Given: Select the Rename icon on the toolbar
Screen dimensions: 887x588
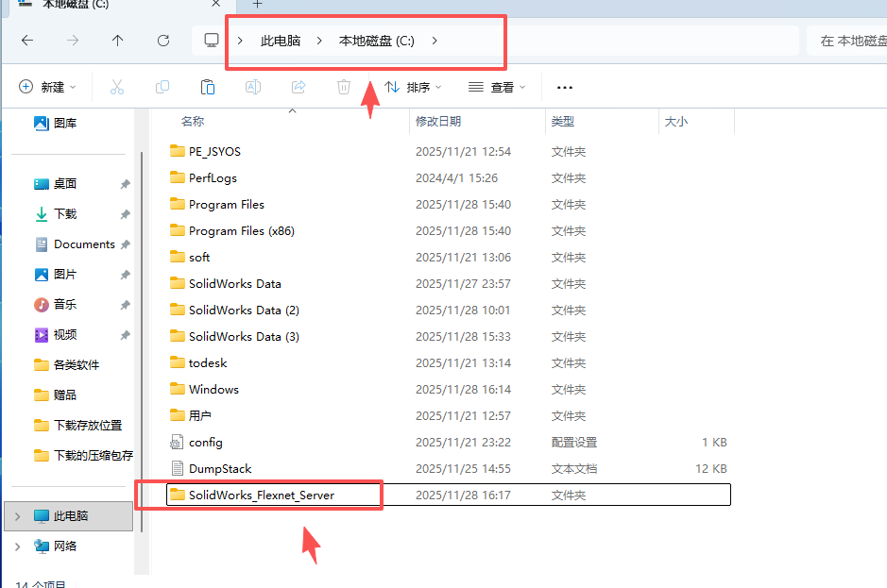Looking at the screenshot, I should click(x=253, y=87).
